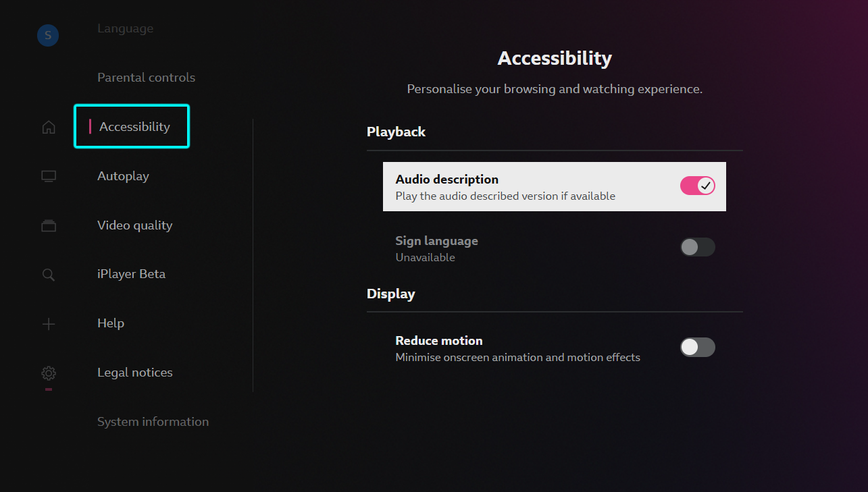This screenshot has width=868, height=492.
Task: Open the Language settings
Action: [x=125, y=28]
